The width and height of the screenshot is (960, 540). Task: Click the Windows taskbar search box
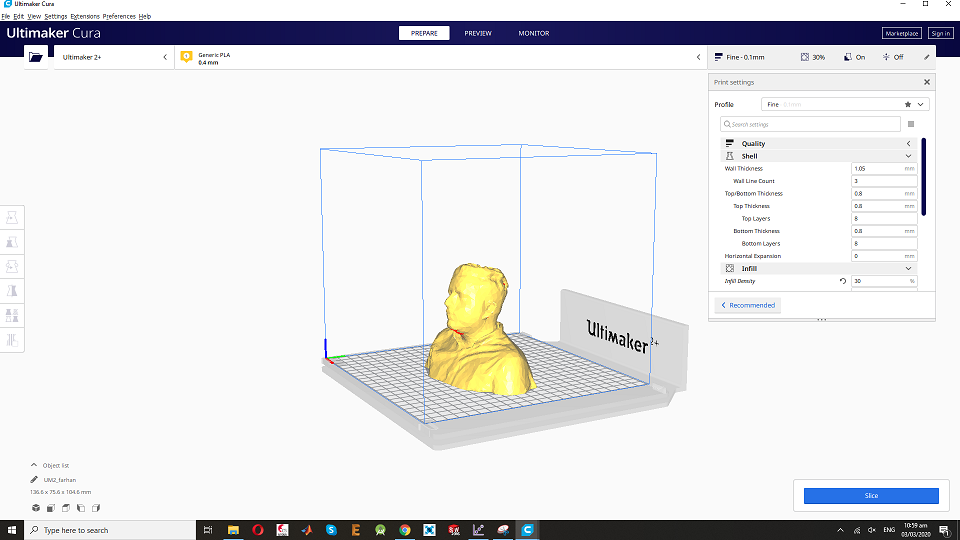(110, 530)
